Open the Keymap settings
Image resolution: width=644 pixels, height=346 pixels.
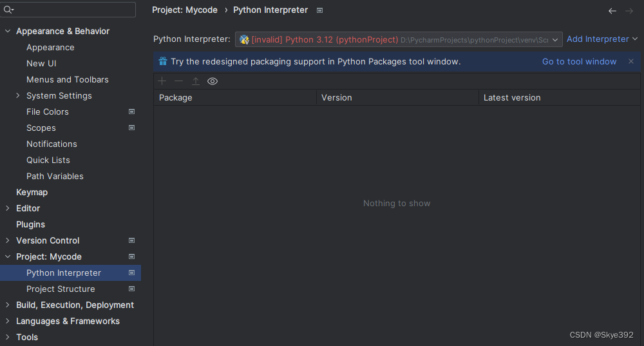point(32,192)
